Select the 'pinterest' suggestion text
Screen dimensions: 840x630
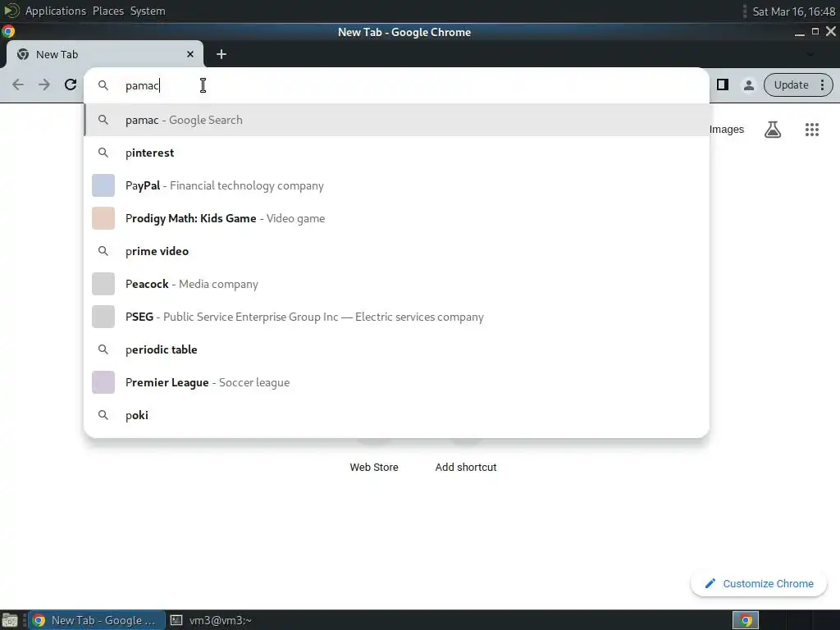(x=149, y=153)
